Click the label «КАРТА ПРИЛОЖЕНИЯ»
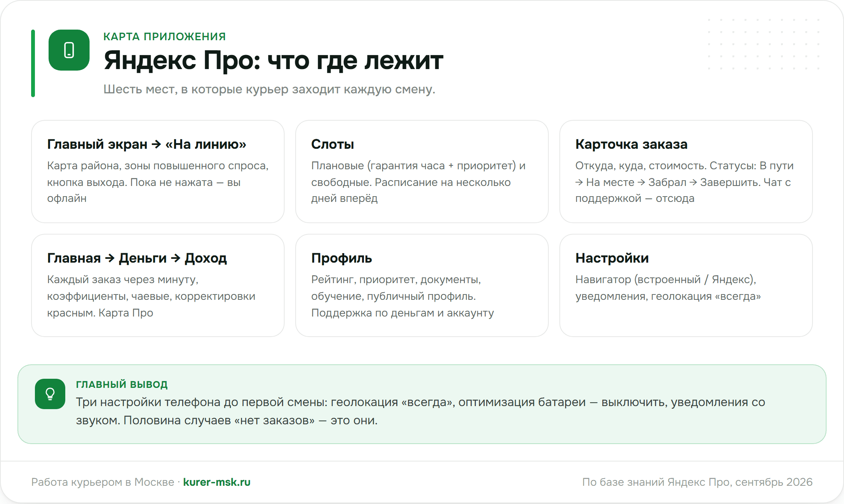Image resolution: width=844 pixels, height=504 pixels. [165, 36]
